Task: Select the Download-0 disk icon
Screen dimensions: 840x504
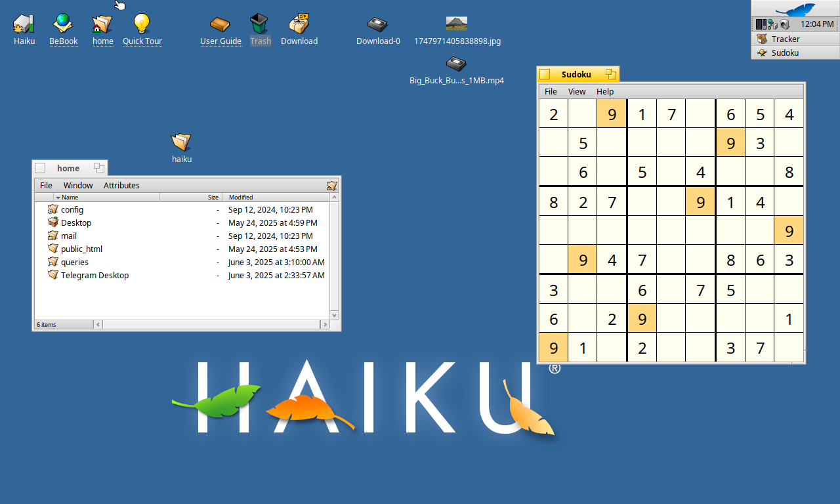Action: 377,25
